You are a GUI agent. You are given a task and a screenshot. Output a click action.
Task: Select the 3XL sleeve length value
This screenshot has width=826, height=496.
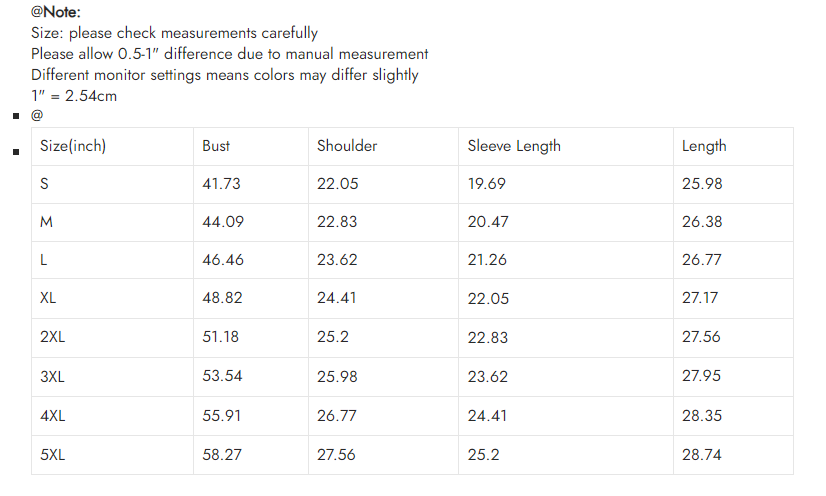click(488, 377)
